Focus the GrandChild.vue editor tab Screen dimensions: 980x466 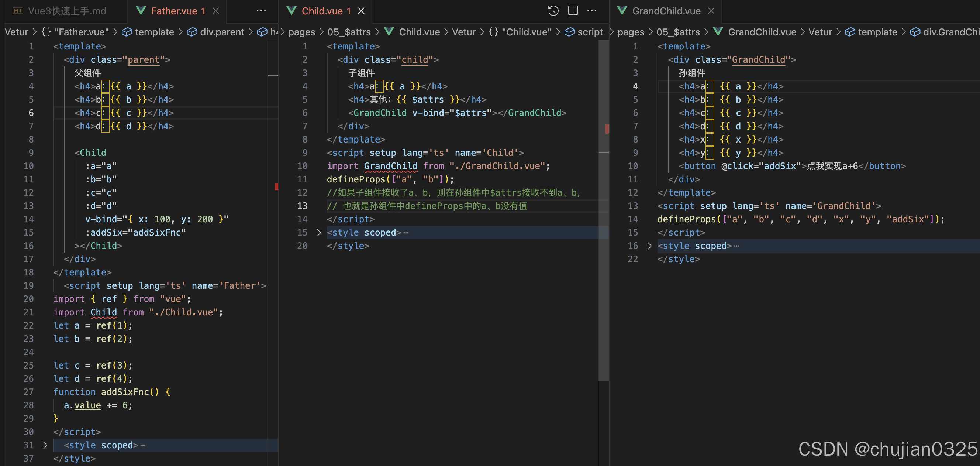[x=666, y=11]
